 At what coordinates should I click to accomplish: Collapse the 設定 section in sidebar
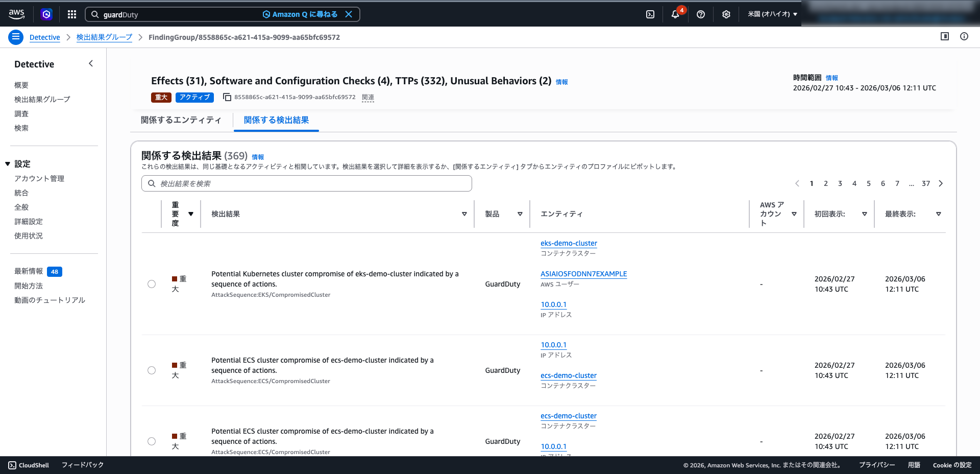[8, 164]
